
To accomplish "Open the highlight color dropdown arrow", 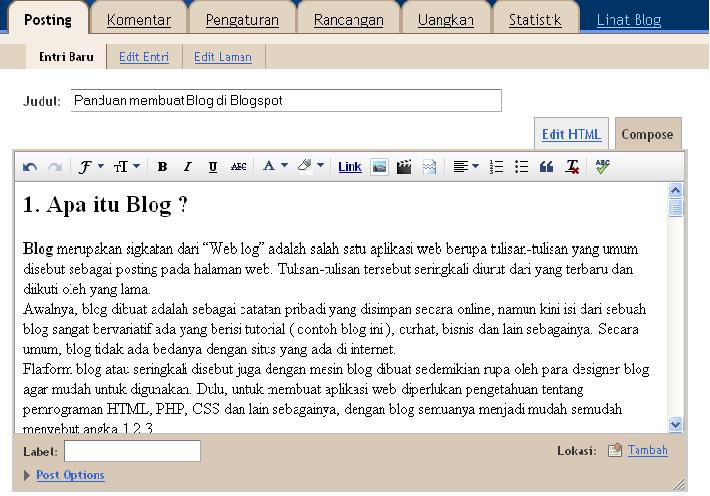I will (320, 165).
